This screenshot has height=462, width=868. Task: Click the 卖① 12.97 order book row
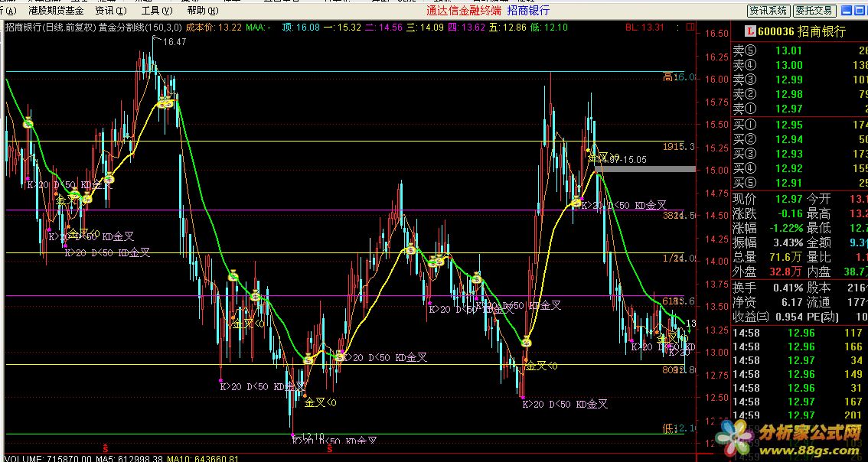[x=800, y=109]
